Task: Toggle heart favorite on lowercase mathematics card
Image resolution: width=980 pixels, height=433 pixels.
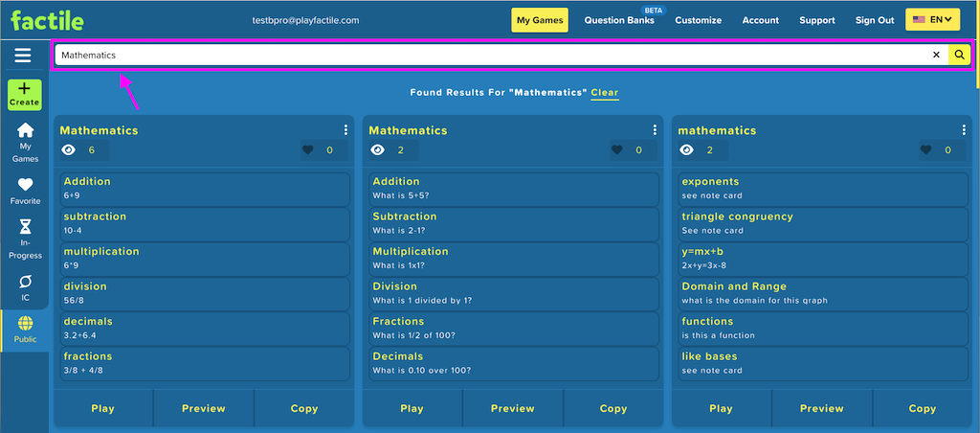Action: pos(925,149)
